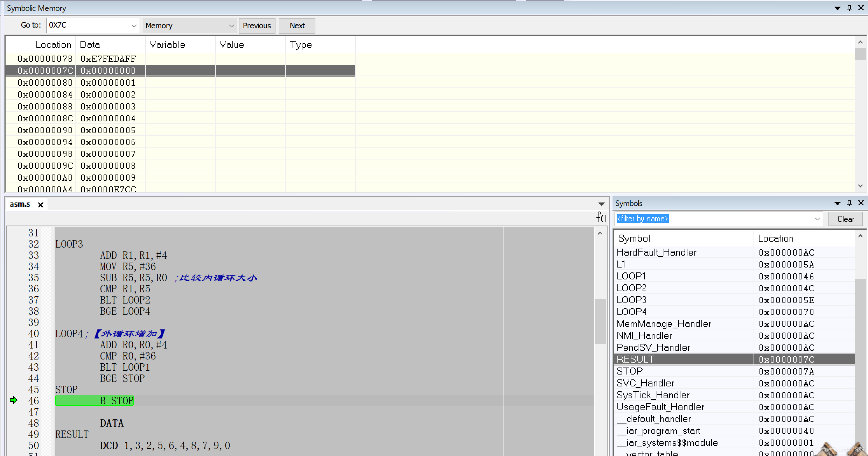Close the asm.s editor tab
This screenshot has width=868, height=456.
(x=41, y=205)
